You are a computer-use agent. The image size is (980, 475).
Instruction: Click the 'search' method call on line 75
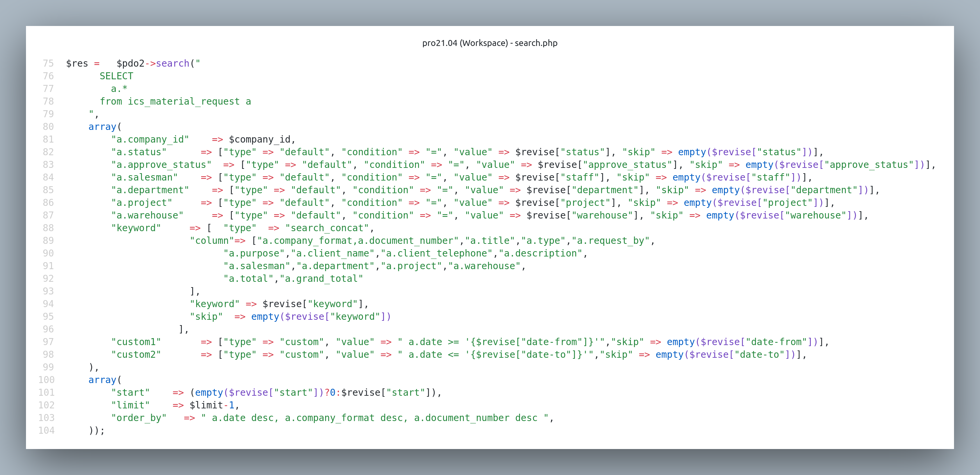pos(172,63)
